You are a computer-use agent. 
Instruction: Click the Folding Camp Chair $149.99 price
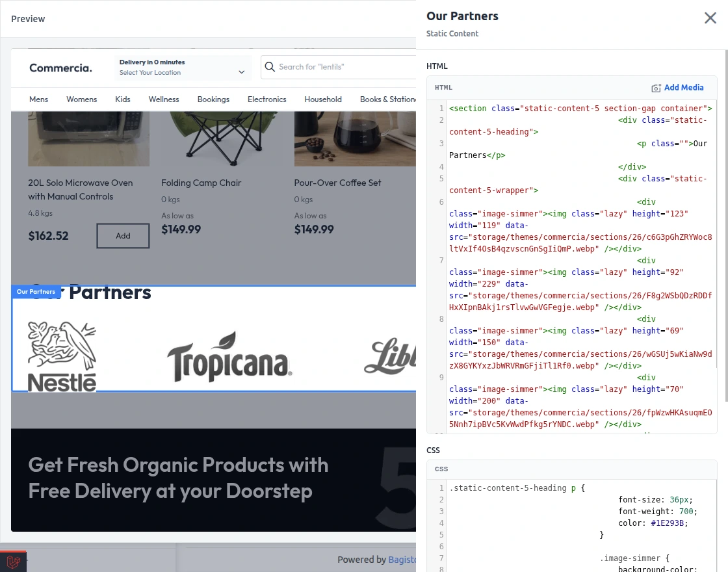pyautogui.click(x=181, y=229)
